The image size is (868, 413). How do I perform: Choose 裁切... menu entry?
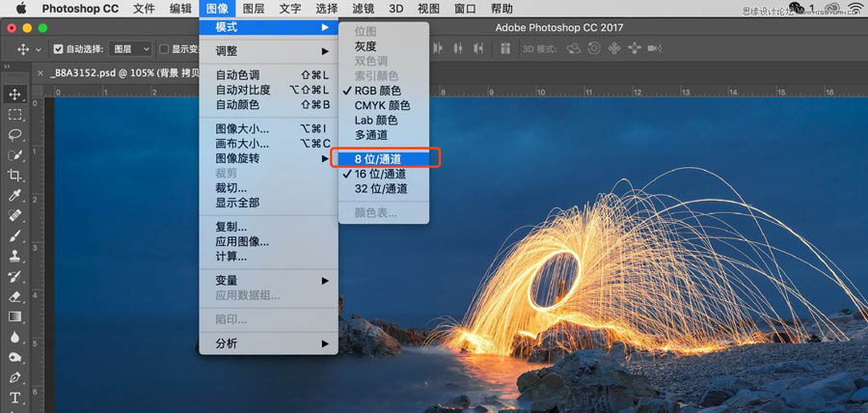point(269,187)
